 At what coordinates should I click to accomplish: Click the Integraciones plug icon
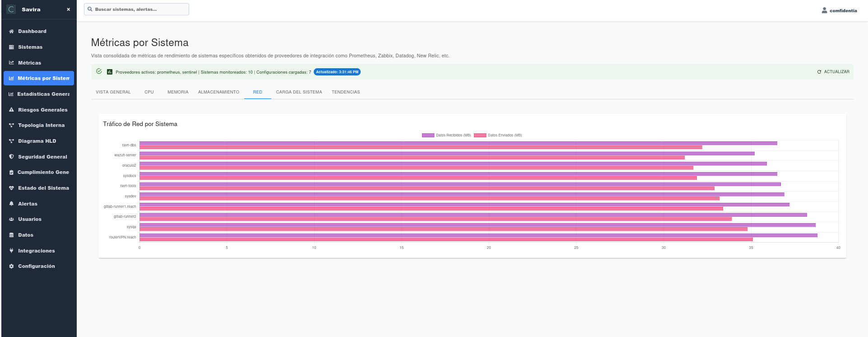click(11, 251)
